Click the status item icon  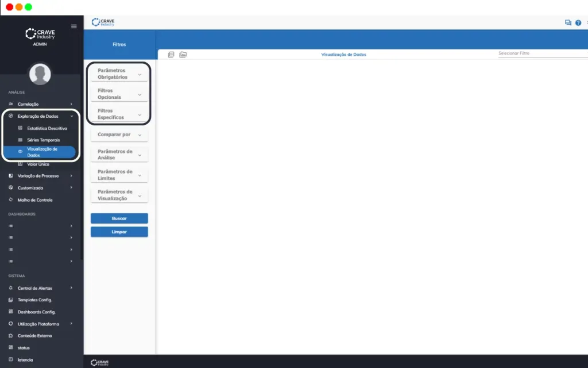10,348
